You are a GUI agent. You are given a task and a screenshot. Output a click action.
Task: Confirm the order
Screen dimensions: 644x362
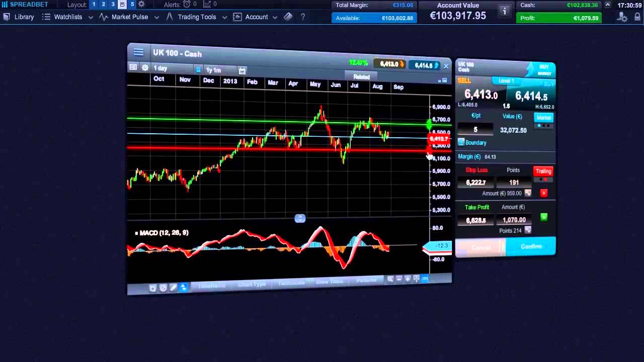click(x=531, y=247)
